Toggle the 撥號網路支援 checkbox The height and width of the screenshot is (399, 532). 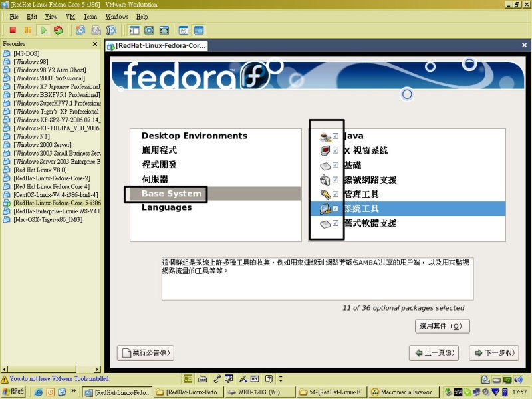pos(336,179)
